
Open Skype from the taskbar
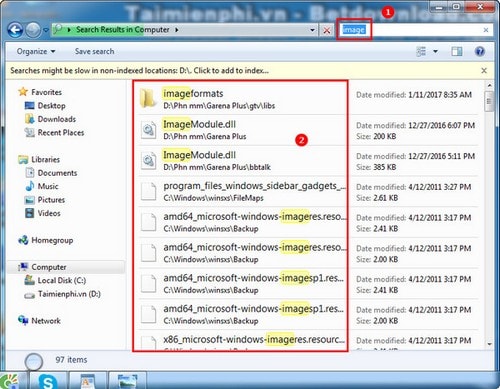point(48,381)
